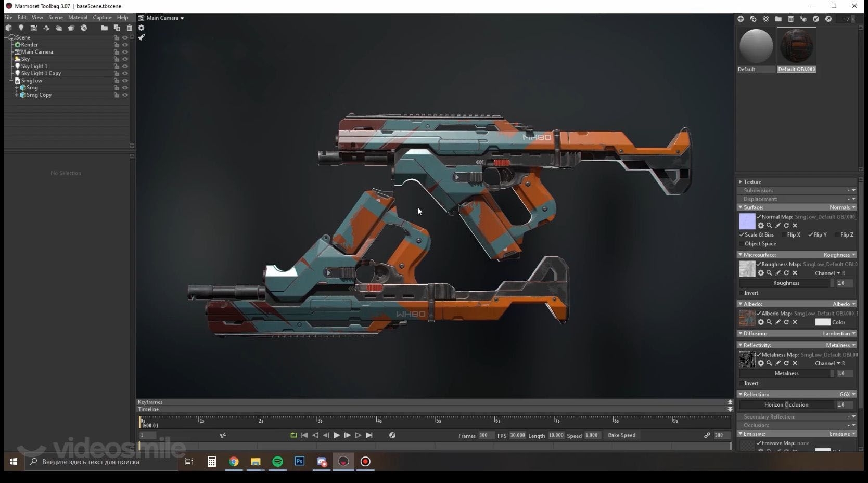Click the FPS value field
The height and width of the screenshot is (483, 868).
pyautogui.click(x=517, y=435)
